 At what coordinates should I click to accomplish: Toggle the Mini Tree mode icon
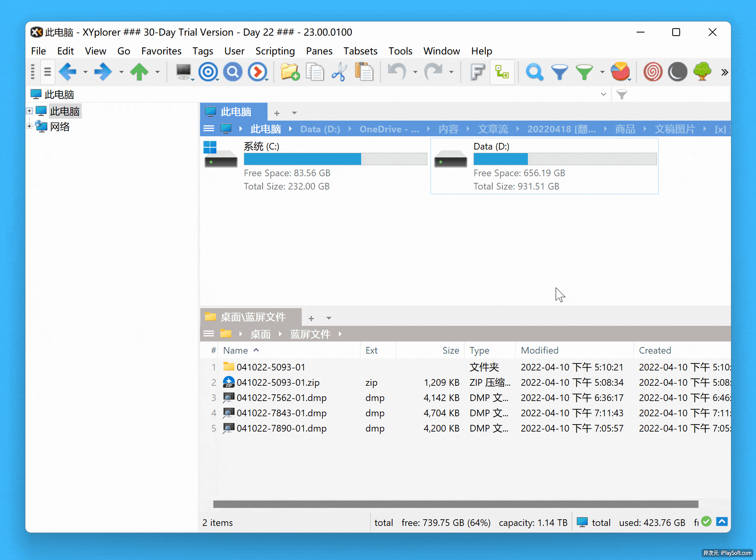coord(502,72)
